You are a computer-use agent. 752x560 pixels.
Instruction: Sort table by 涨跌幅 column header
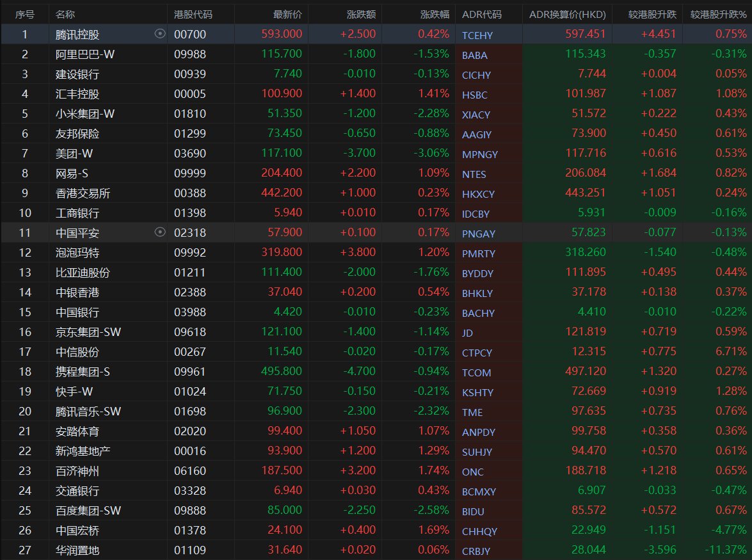click(x=435, y=14)
